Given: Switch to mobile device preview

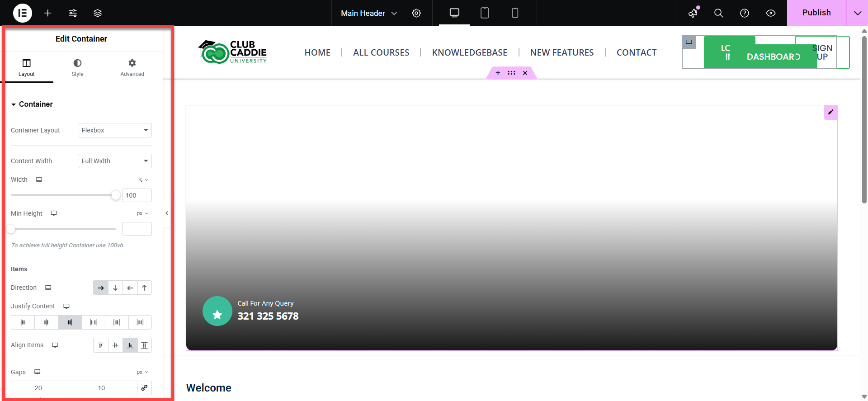Looking at the screenshot, I should pyautogui.click(x=515, y=13).
